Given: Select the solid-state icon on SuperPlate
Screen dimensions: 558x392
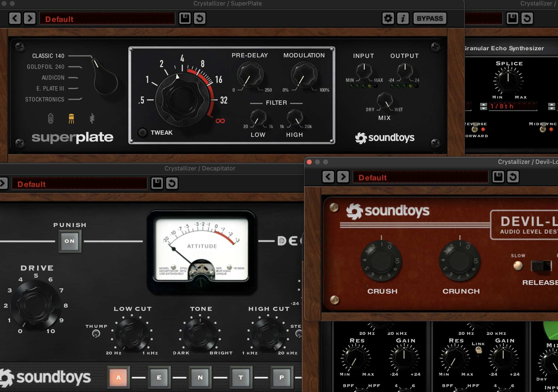Looking at the screenshot, I should point(93,118).
